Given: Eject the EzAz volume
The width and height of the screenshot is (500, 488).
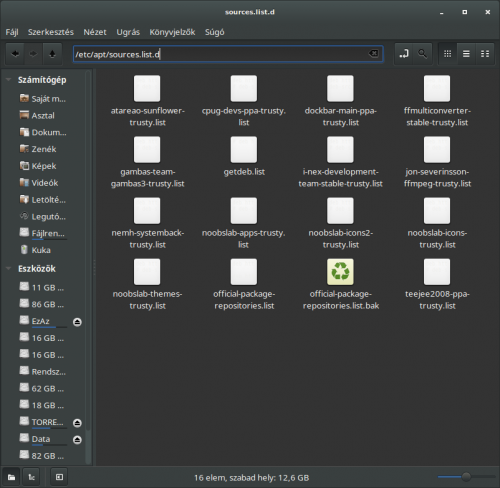Looking at the screenshot, I should tap(77, 322).
